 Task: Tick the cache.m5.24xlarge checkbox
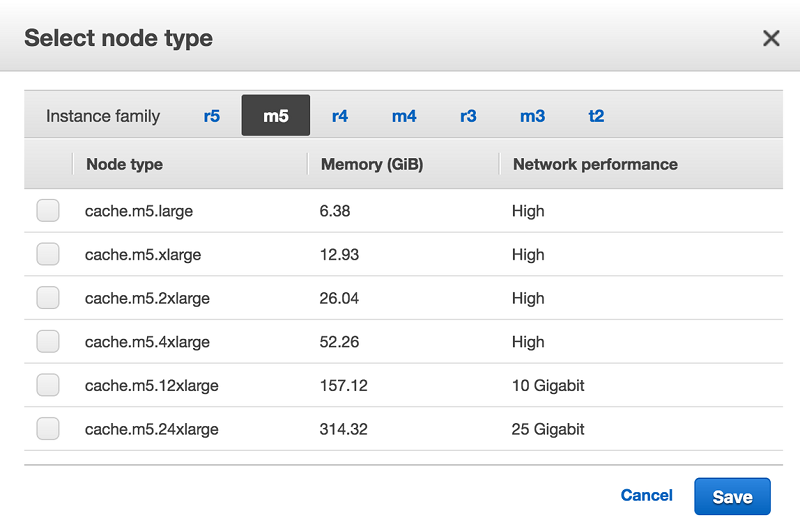click(x=48, y=429)
